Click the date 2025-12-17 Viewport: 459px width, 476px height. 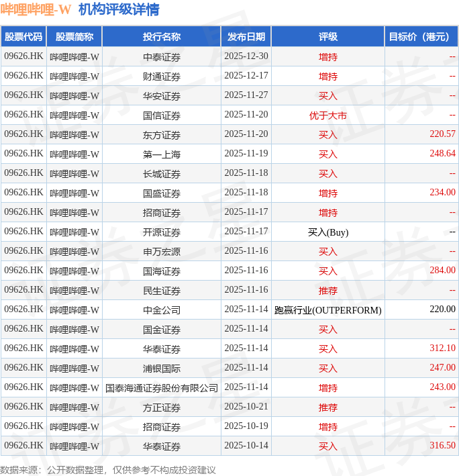coord(246,76)
